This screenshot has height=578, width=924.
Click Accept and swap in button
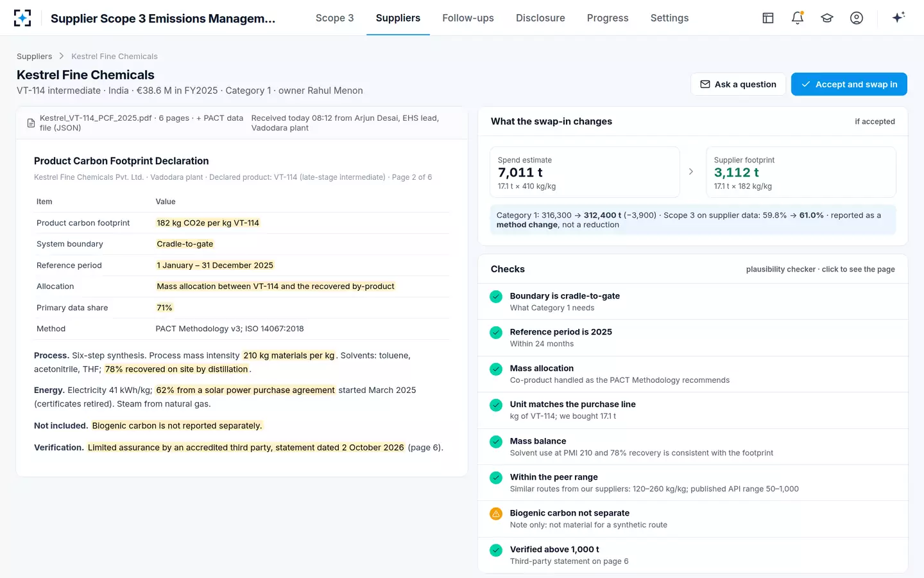pos(849,84)
